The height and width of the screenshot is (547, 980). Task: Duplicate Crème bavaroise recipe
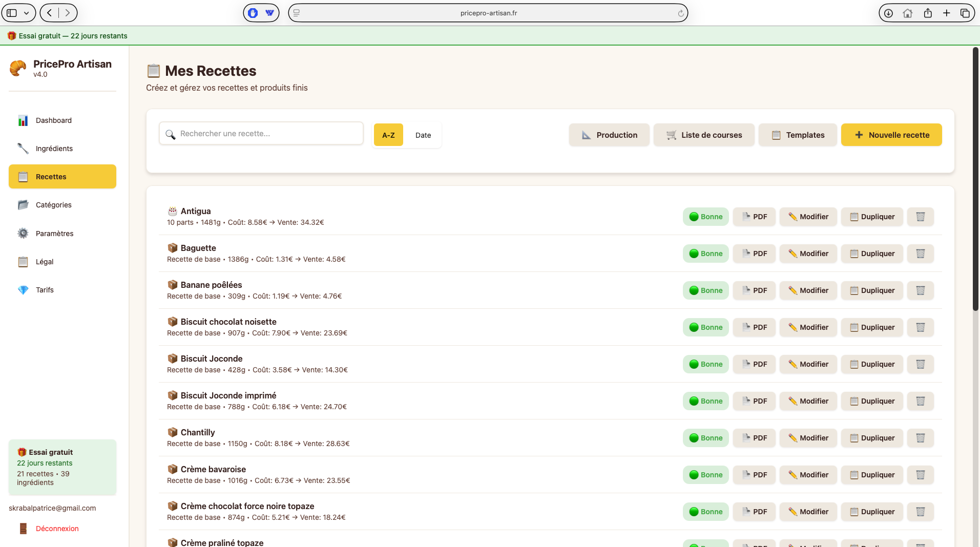click(x=872, y=475)
